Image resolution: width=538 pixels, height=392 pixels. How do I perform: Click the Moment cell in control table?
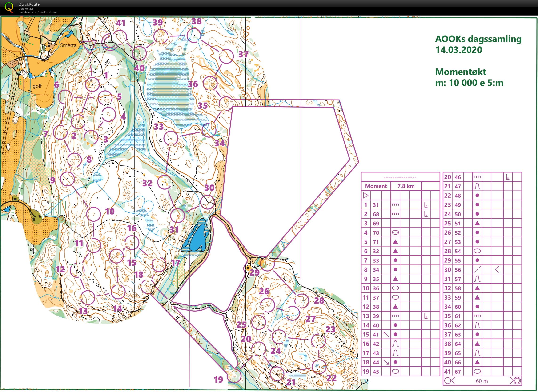click(x=376, y=186)
